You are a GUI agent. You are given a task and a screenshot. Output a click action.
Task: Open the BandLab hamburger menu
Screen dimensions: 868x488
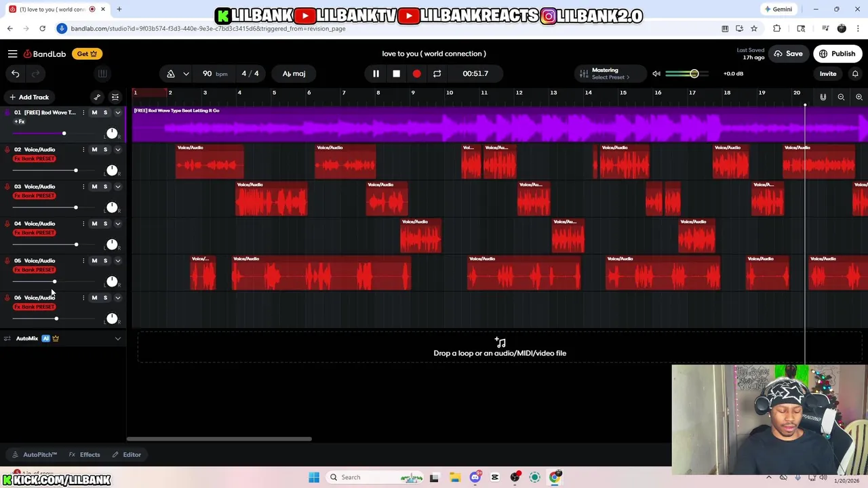[12, 54]
